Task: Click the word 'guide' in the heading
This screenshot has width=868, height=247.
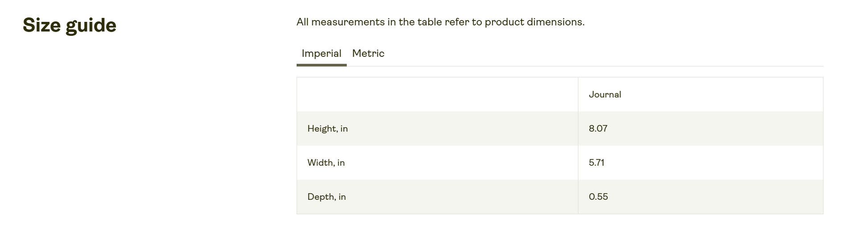Action: pyautogui.click(x=91, y=26)
